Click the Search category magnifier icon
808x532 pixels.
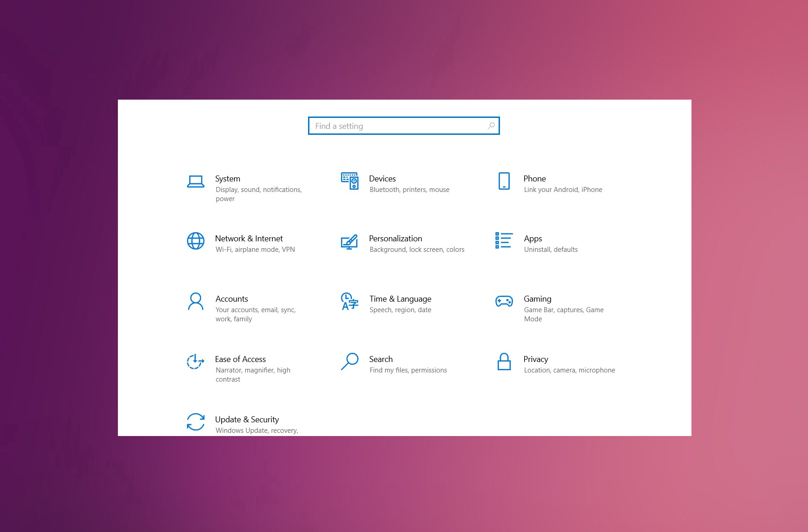(x=350, y=362)
